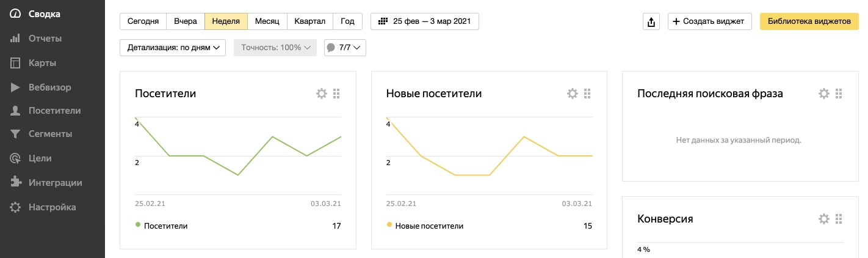
Task: Expand Детализация: по дням dropdown
Action: coord(173,48)
